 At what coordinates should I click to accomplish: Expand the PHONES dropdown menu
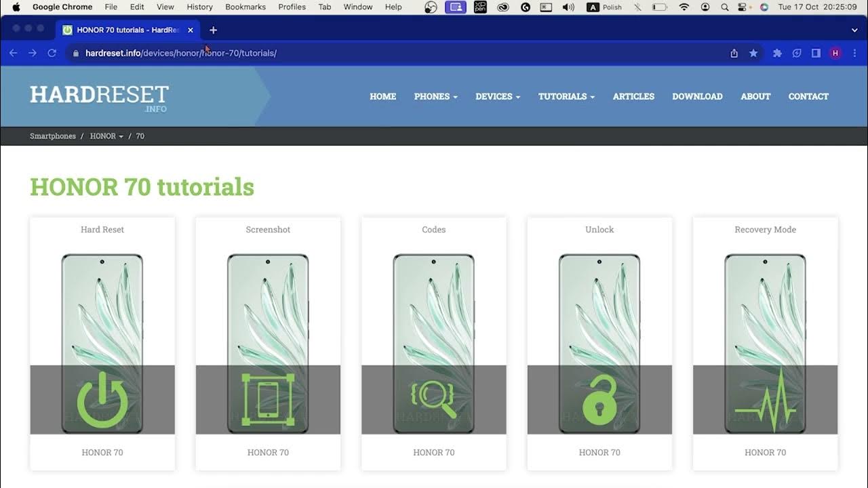click(436, 96)
